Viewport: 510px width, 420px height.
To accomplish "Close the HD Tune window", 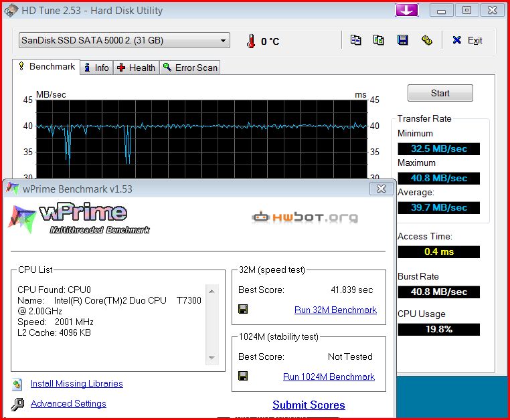I will pyautogui.click(x=492, y=11).
